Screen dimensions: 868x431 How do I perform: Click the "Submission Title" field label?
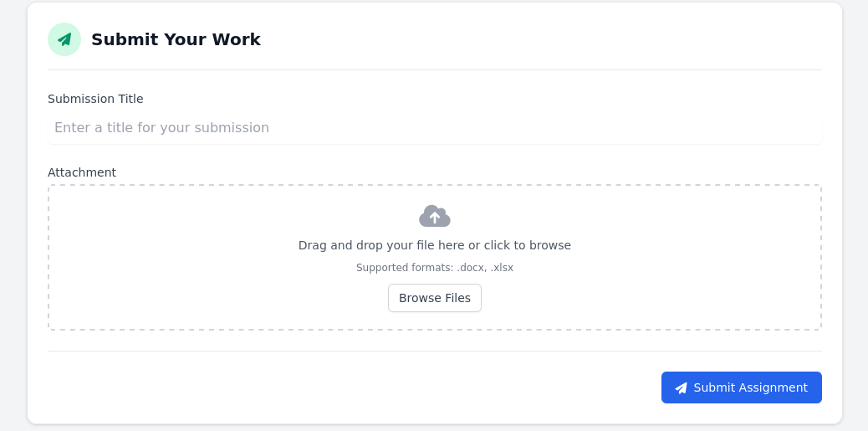coord(95,99)
